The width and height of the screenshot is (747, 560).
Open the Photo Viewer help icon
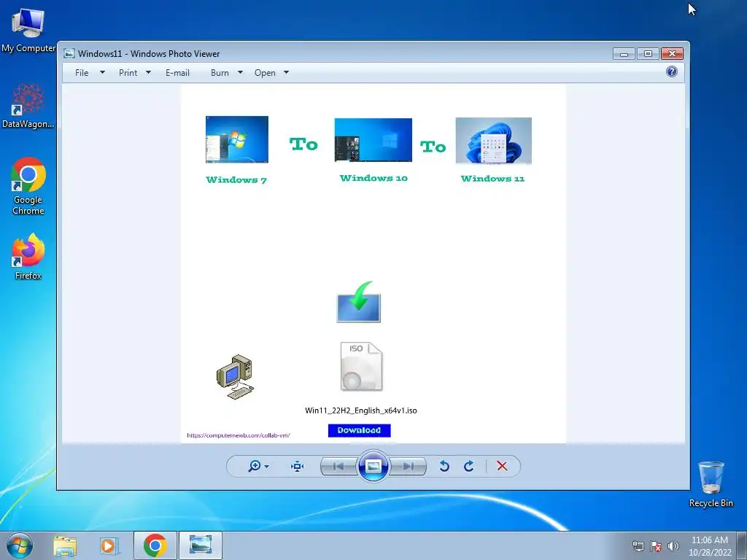pos(672,71)
